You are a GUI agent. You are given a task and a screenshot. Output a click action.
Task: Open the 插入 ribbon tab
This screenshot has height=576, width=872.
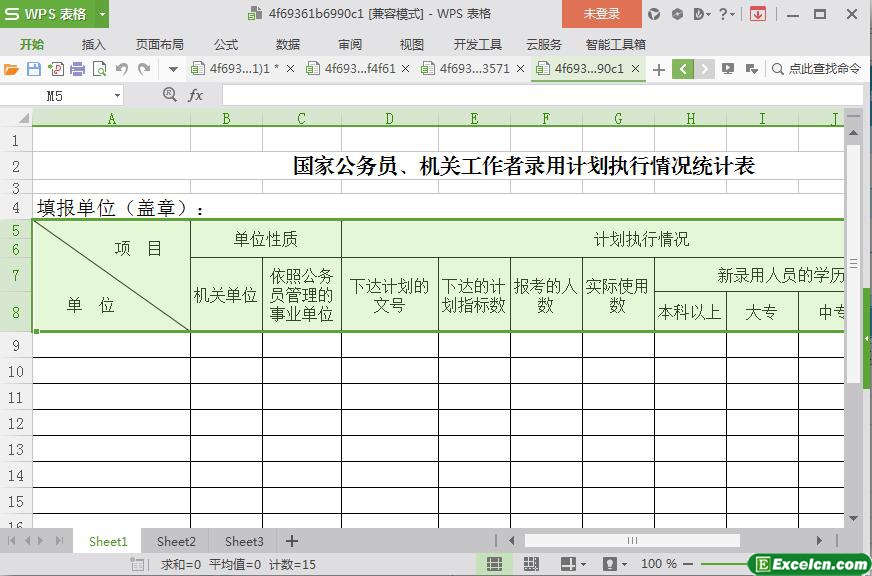tap(93, 44)
